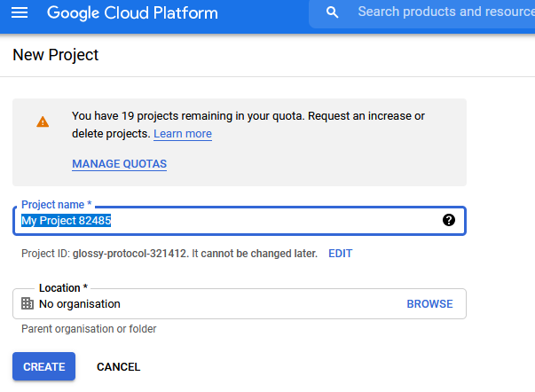Click the search magnifier icon
Viewport: 535px width, 392px height.
tap(333, 12)
